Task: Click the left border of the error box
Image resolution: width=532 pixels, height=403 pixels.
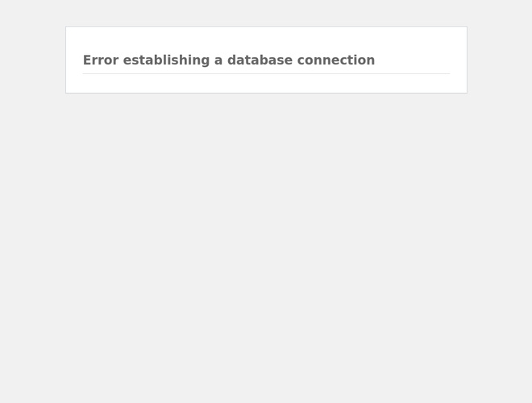Action: 66,60
